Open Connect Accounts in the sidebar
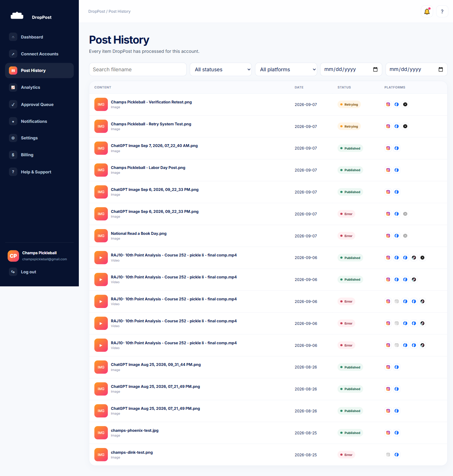The height and width of the screenshot is (476, 453). click(x=39, y=54)
